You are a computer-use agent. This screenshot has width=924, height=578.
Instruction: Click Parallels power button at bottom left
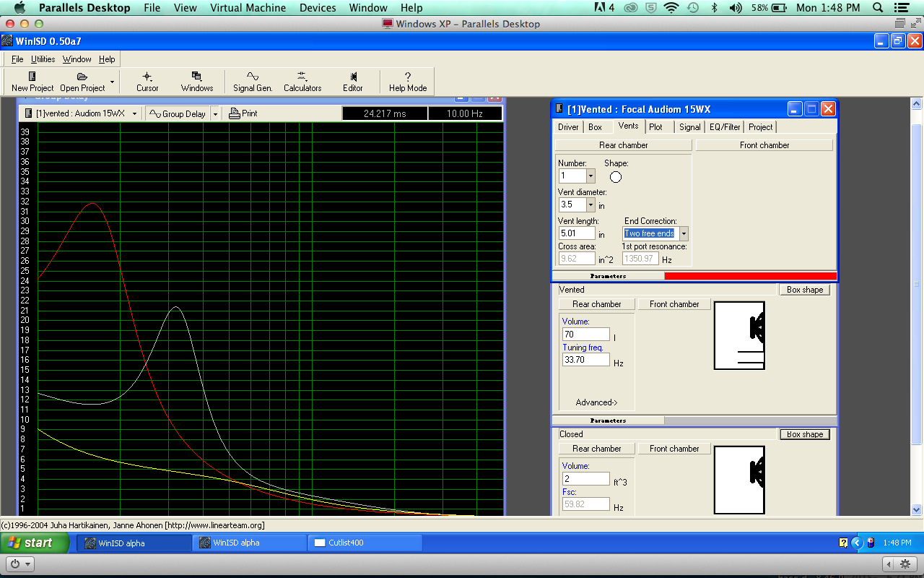pyautogui.click(x=14, y=564)
